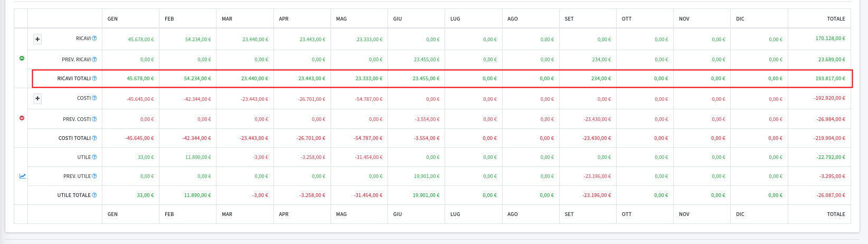The width and height of the screenshot is (868, 244).
Task: Click the question mark icon next to COSTI
Action: coord(95,98)
